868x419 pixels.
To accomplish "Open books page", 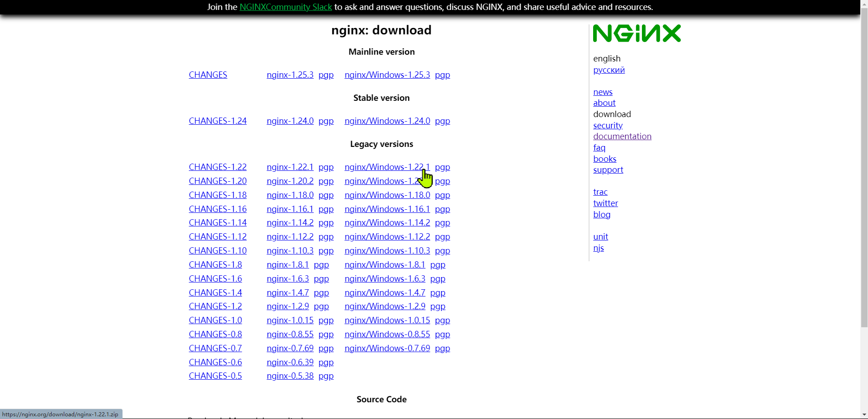I will pos(605,159).
